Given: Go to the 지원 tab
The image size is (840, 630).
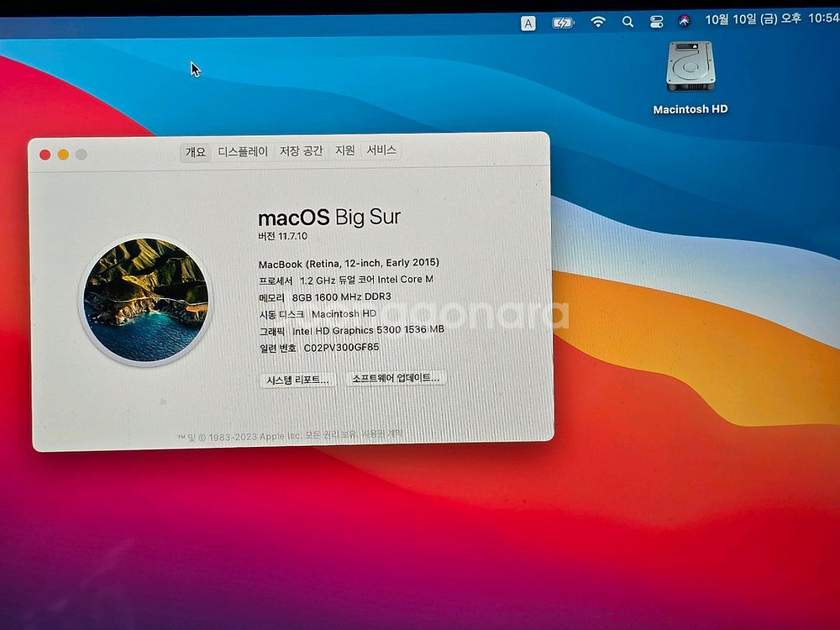Looking at the screenshot, I should [x=345, y=151].
